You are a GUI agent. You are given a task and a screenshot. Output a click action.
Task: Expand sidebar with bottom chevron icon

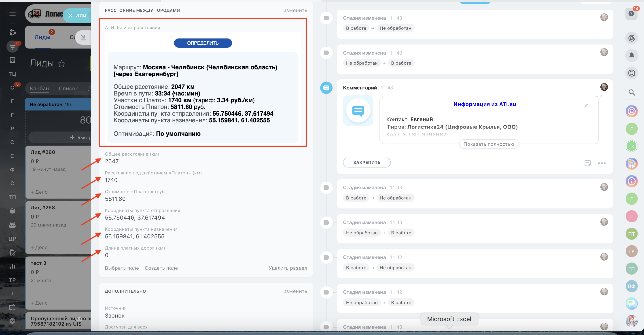12,320
